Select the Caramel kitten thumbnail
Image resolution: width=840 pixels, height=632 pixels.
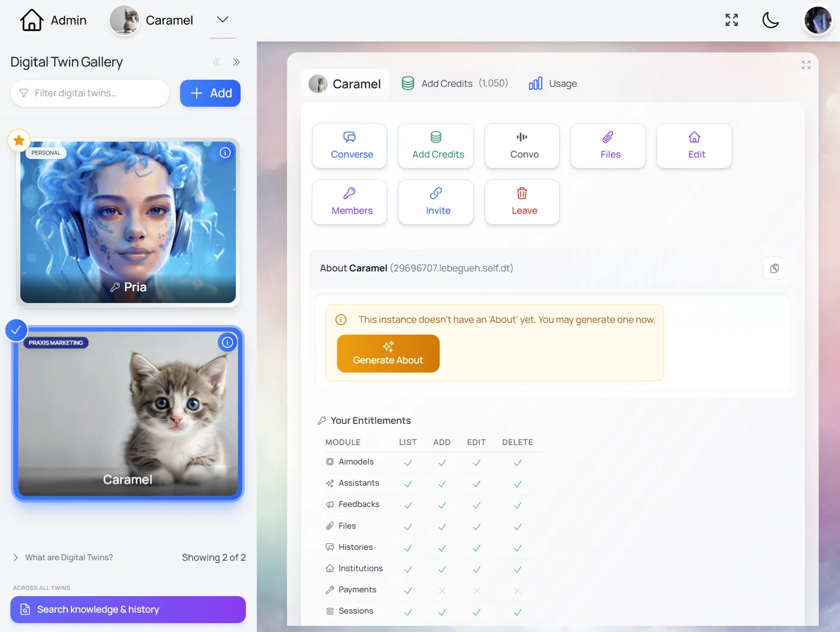tap(128, 414)
